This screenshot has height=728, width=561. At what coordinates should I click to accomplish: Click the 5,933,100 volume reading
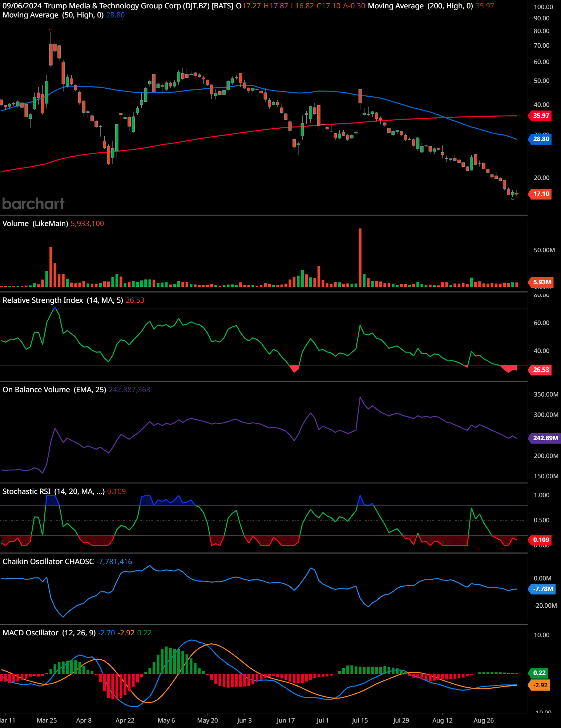[87, 224]
